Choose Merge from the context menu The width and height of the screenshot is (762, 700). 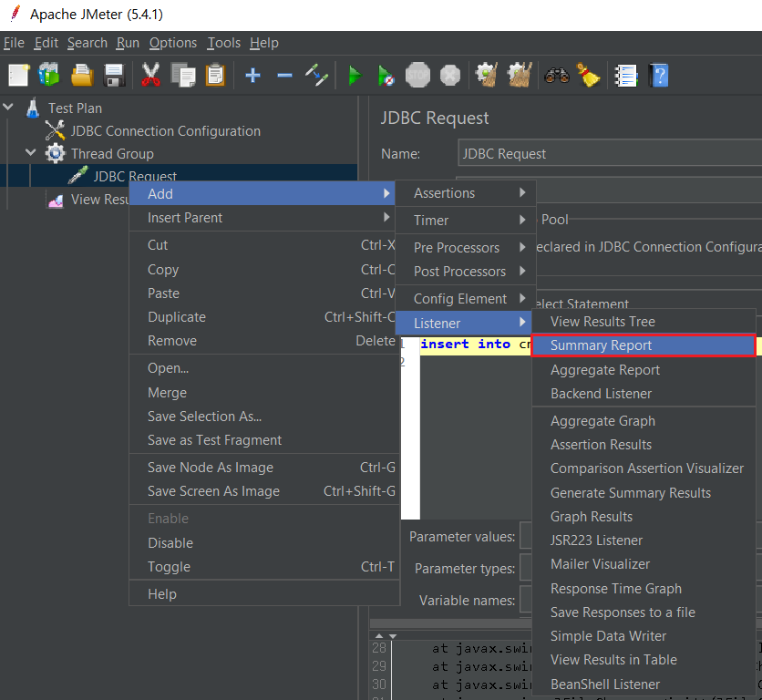pos(264,392)
